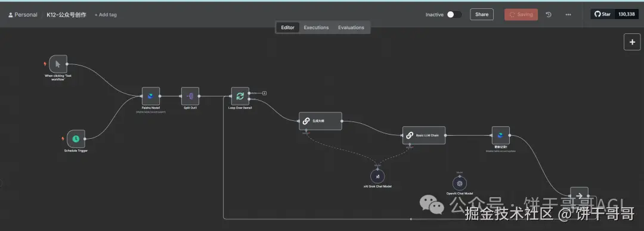This screenshot has width=644, height=231.
Task: Open the Loop Over Items1 node icon
Action: point(240,96)
